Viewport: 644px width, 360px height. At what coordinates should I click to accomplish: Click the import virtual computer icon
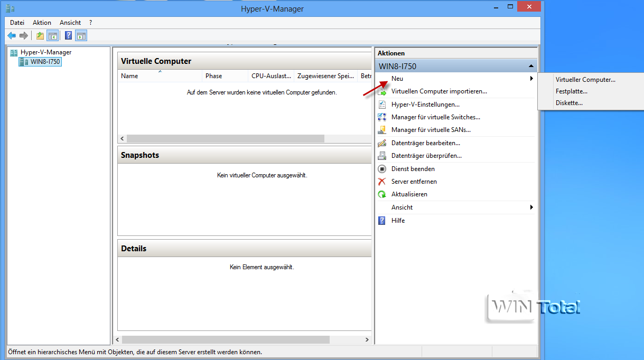[382, 91]
